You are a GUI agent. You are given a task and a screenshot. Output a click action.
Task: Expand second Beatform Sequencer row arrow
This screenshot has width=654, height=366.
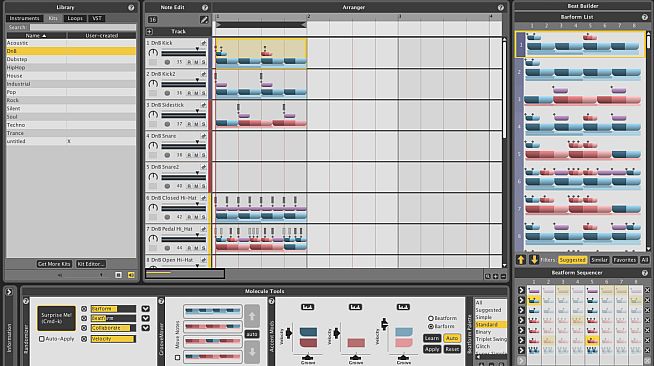(521, 300)
